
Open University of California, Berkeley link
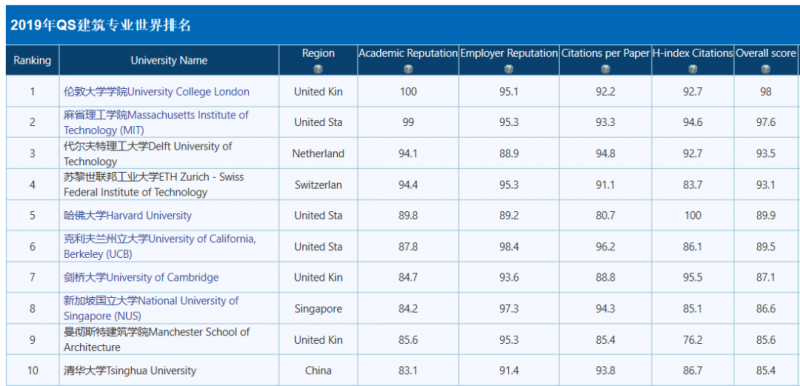click(x=160, y=246)
